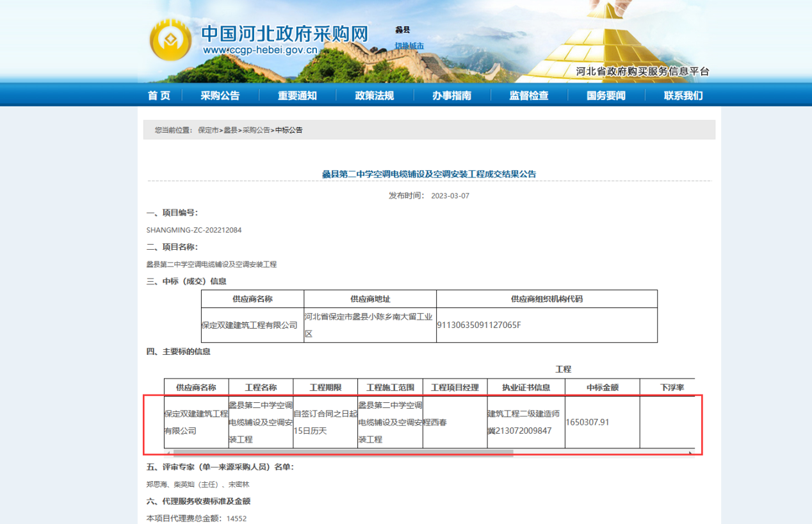Click the 工程名称 column header

(x=261, y=387)
